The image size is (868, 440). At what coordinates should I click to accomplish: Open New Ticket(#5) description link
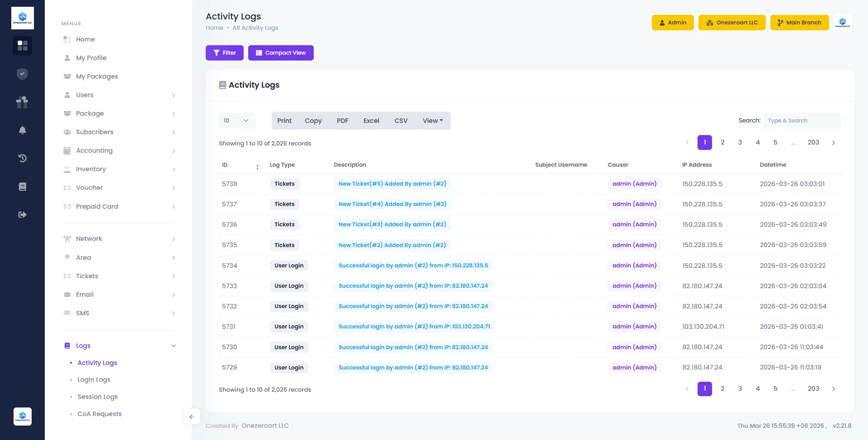click(392, 184)
